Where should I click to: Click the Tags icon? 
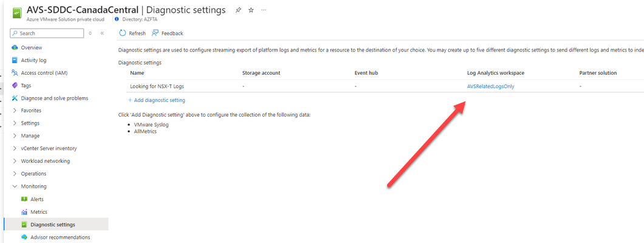click(15, 86)
